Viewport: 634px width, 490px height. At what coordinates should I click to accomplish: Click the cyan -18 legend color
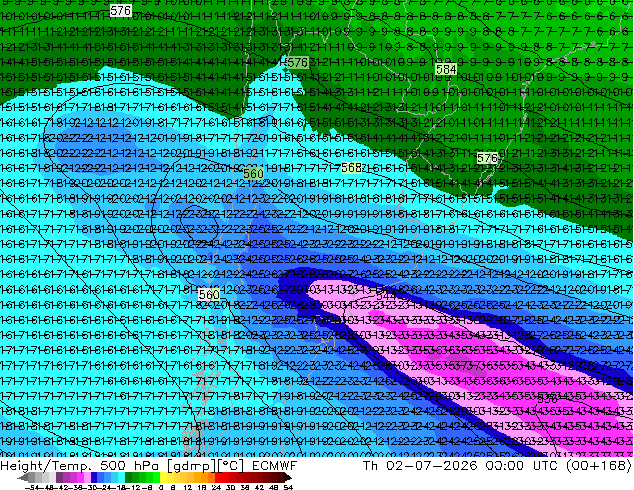tap(121, 478)
